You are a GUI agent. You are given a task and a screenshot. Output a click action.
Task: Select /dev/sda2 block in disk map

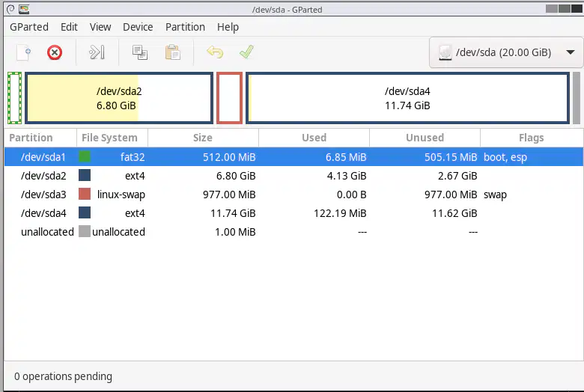click(119, 98)
